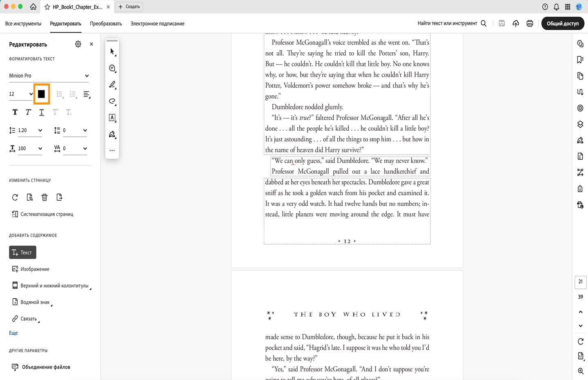Toggle bold text formatting
The image size is (588, 380).
tap(15, 112)
